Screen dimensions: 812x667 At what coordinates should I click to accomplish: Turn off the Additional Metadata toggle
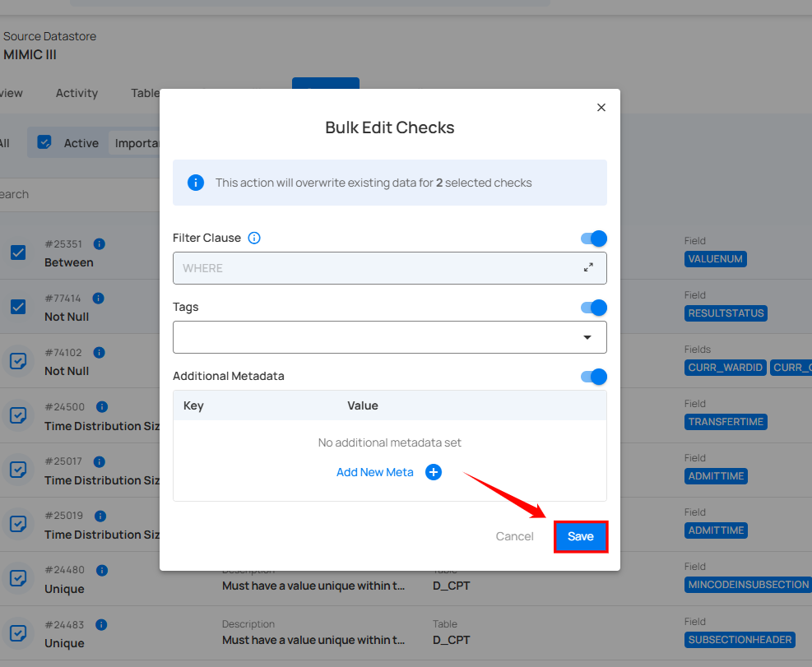(593, 377)
